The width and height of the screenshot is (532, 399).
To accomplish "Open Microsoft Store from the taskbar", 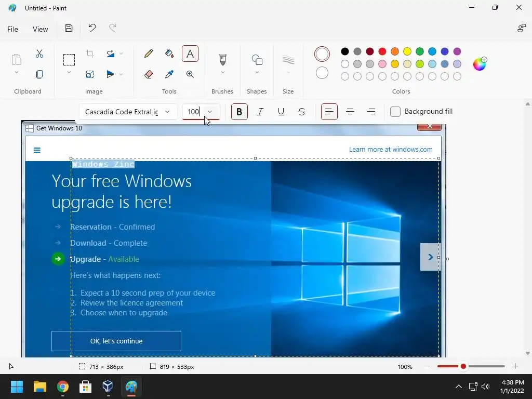I will (86, 386).
